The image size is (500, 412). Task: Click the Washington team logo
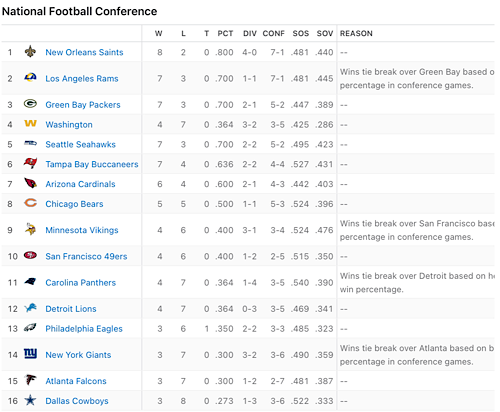30,124
